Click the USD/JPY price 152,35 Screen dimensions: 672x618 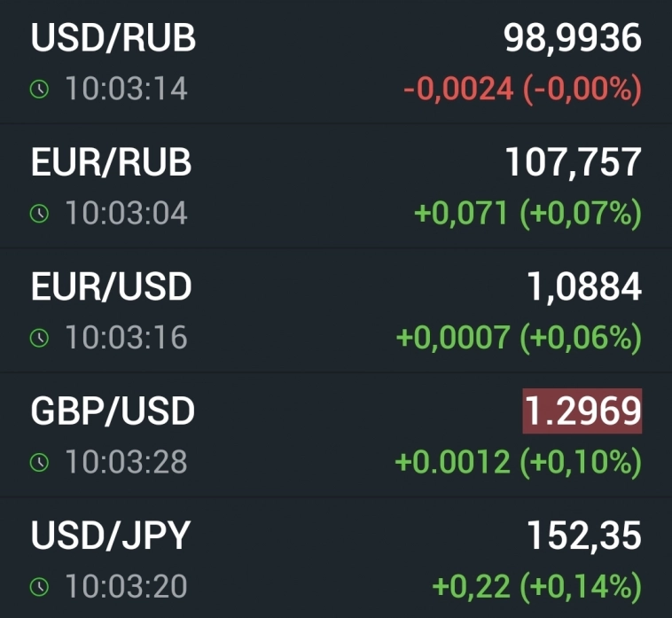coord(583,535)
